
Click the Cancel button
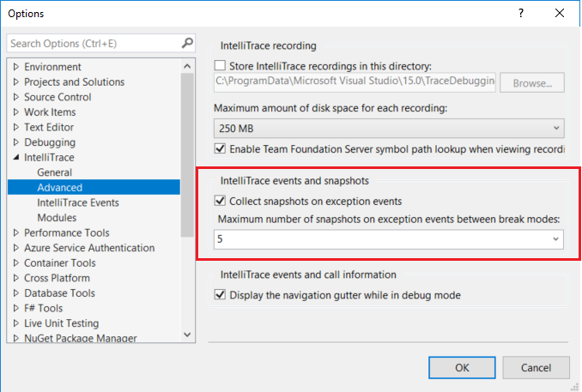(x=535, y=368)
